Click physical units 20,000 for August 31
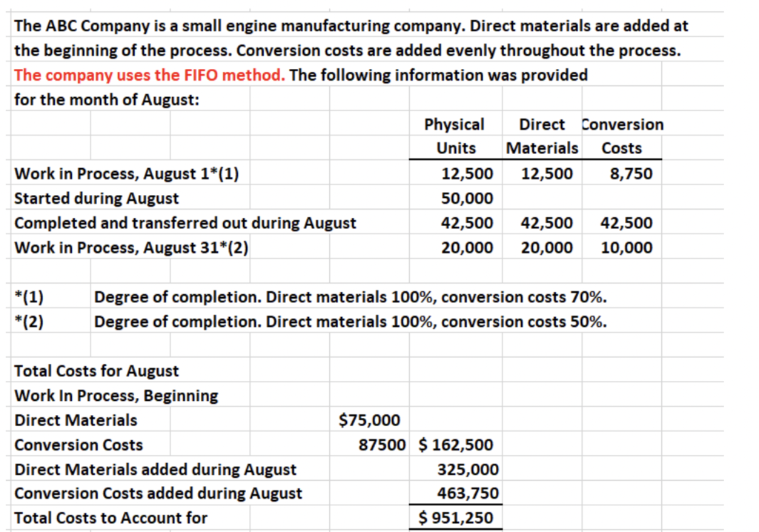Viewport: 759px width, 532px height. [467, 247]
